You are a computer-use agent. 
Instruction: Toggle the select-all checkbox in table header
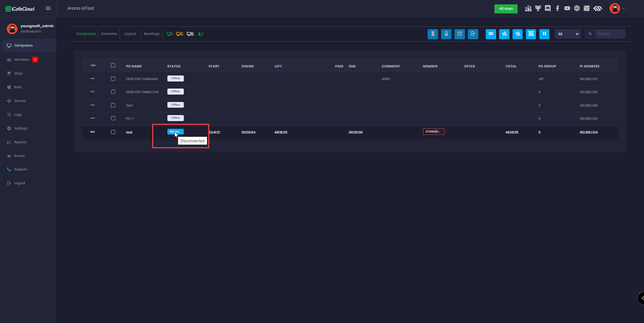click(x=113, y=65)
